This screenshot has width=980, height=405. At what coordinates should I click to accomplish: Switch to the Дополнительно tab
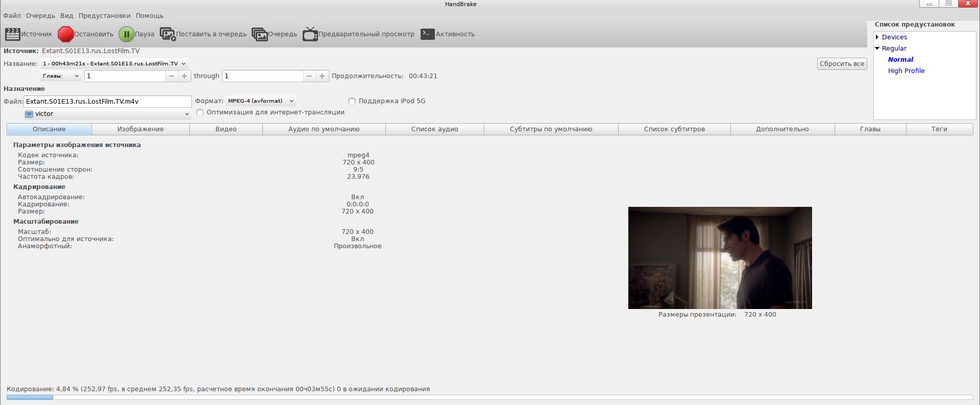pos(782,129)
